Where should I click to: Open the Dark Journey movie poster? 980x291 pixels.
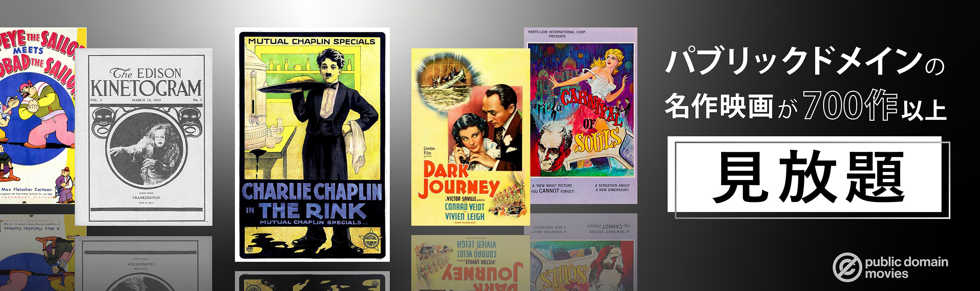coord(471,137)
